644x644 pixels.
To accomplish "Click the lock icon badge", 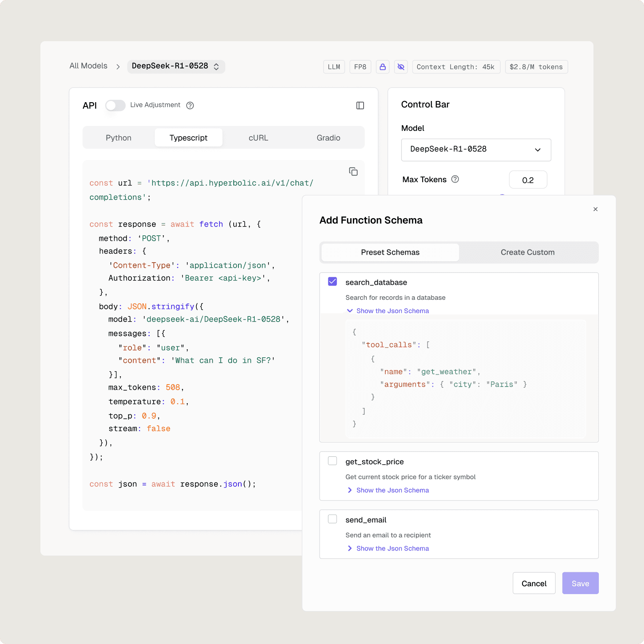I will 383,67.
